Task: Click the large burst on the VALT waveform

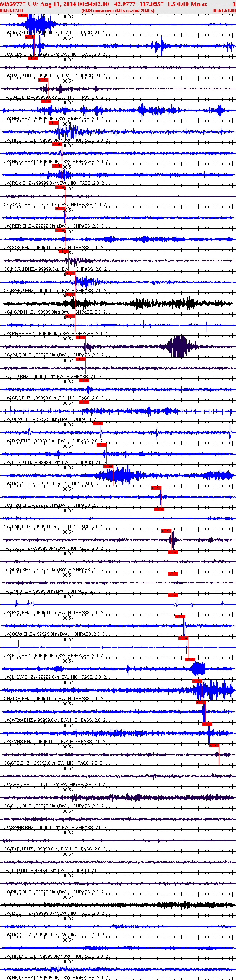Action: point(179,346)
